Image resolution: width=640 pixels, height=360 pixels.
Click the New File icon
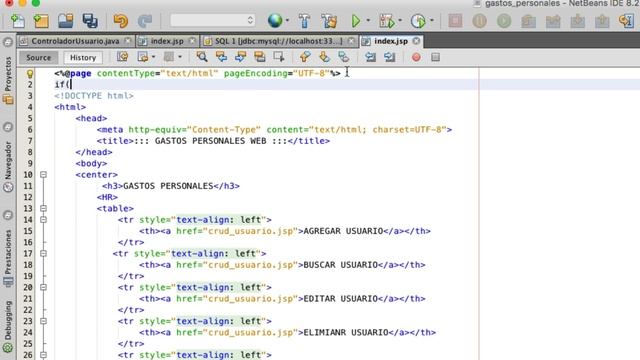coord(18,20)
